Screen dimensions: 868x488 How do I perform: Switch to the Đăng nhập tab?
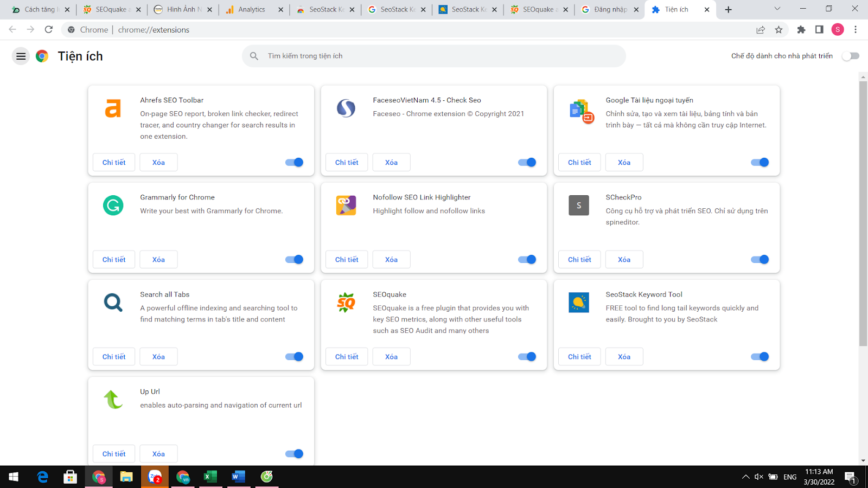(610, 10)
